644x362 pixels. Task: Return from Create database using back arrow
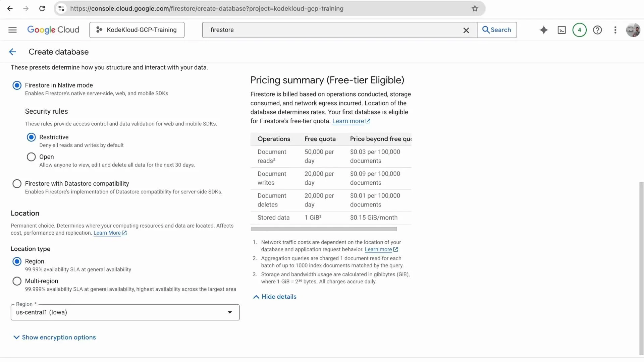(13, 52)
